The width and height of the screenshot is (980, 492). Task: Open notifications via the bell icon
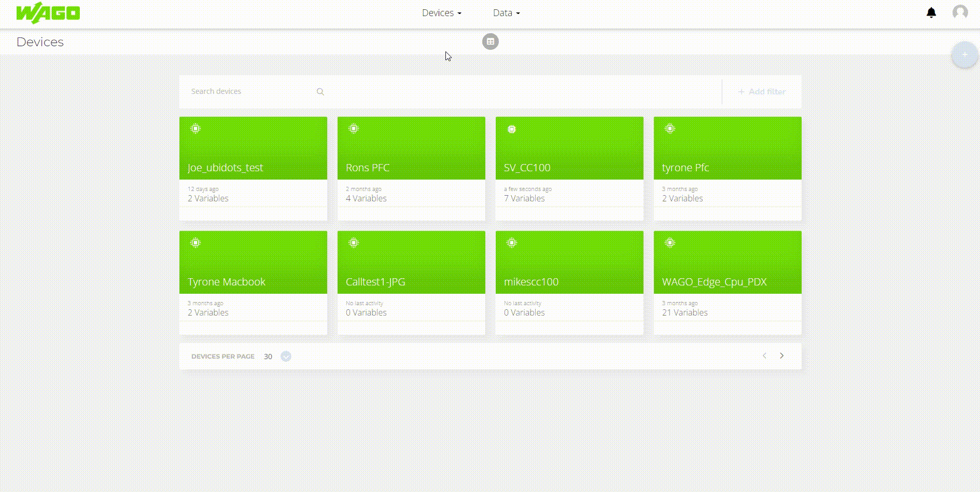click(x=932, y=12)
